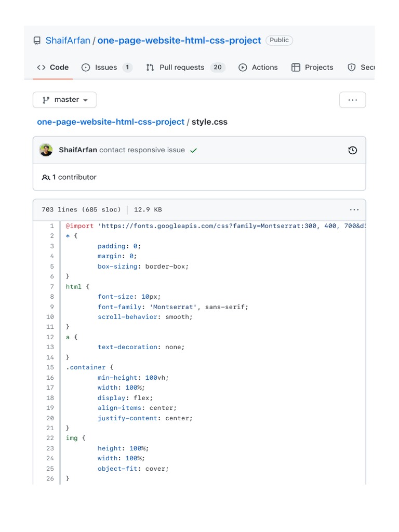The image size is (399, 532).
Task: Open the three-dot file options menu near branch
Action: click(x=352, y=100)
